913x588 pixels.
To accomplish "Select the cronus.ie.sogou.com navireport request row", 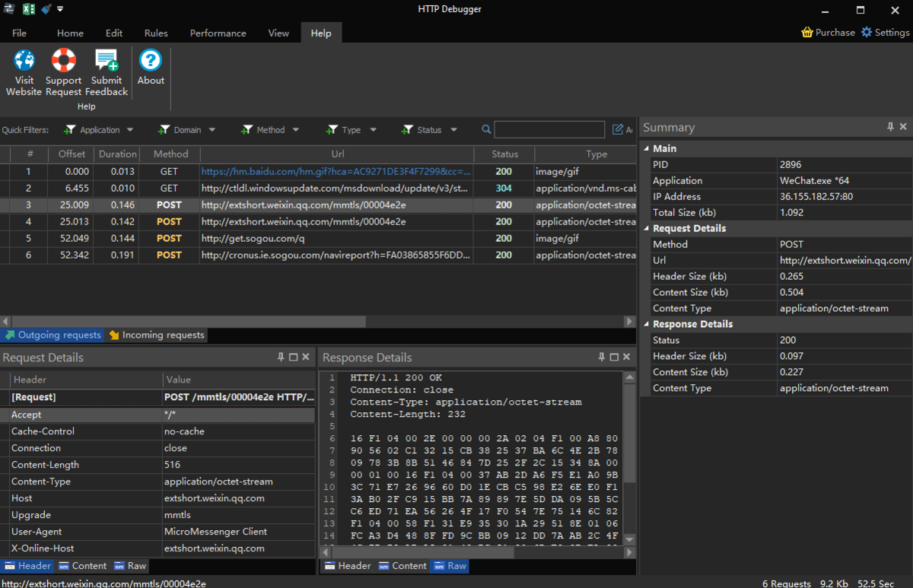I will tap(318, 256).
